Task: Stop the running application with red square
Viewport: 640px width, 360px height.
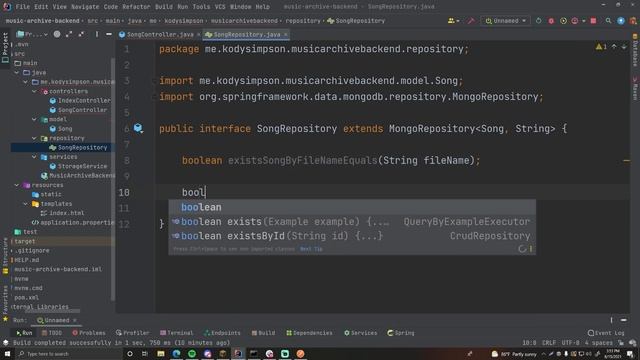Action: click(593, 21)
